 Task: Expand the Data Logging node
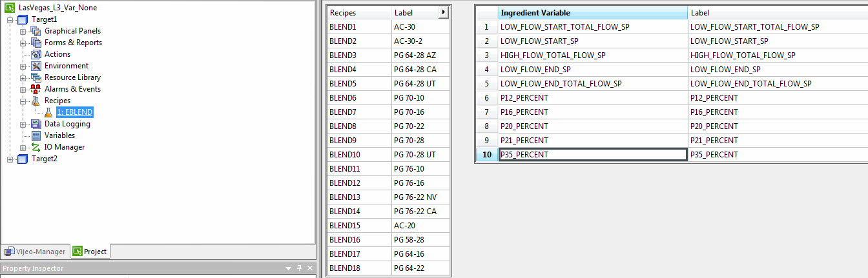pyautogui.click(x=23, y=124)
